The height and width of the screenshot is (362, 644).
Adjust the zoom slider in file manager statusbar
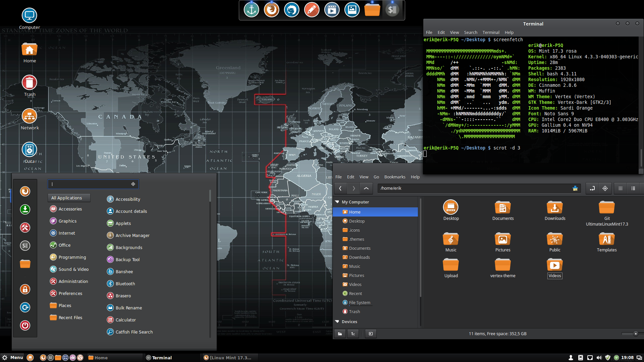[635, 334]
